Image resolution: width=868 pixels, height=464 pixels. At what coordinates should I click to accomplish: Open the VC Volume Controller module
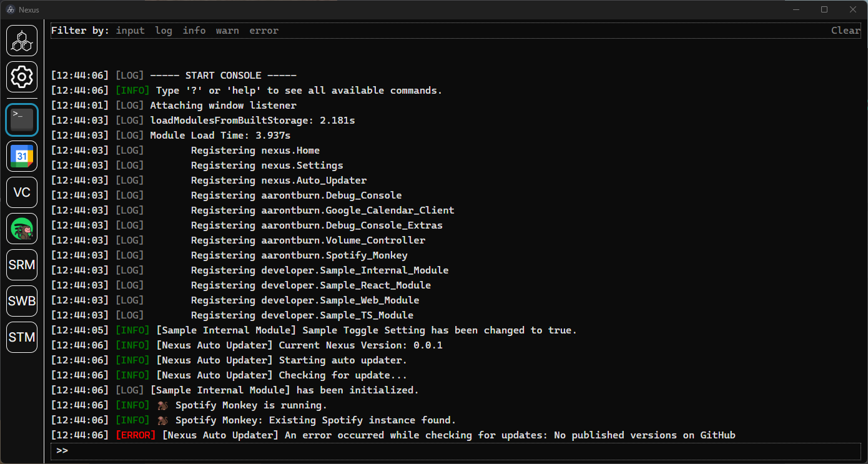pyautogui.click(x=22, y=192)
